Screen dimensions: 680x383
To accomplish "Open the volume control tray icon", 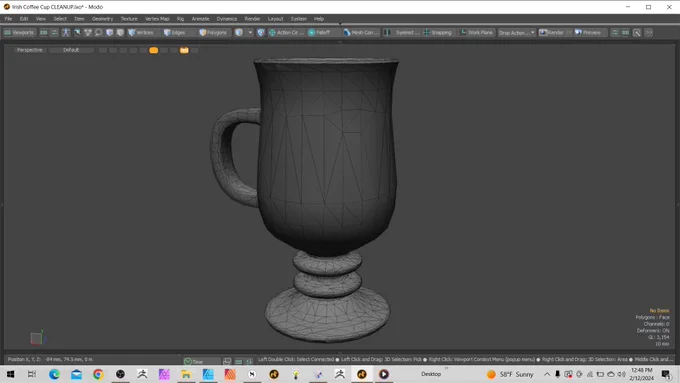I will point(621,374).
